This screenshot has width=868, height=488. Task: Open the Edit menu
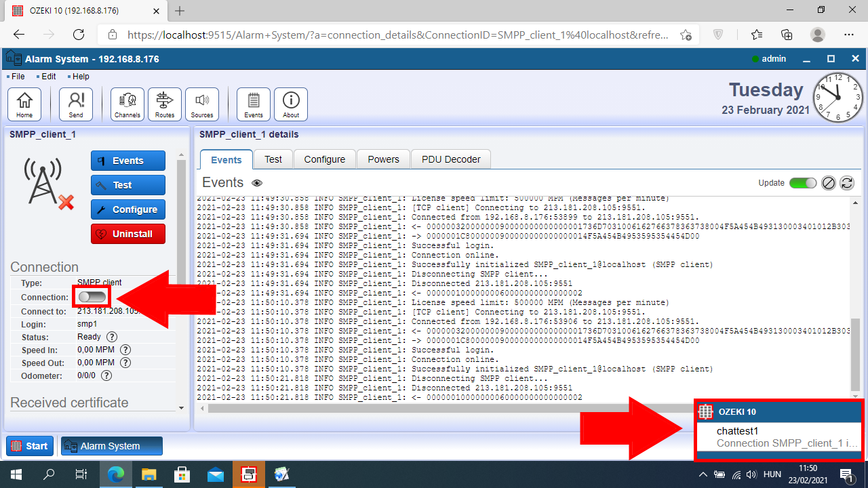coord(48,77)
